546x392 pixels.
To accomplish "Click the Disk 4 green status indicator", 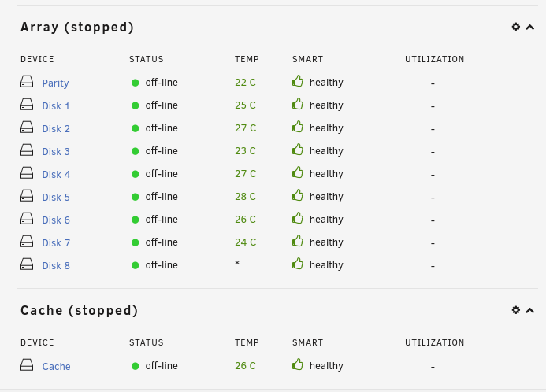I will click(x=136, y=174).
